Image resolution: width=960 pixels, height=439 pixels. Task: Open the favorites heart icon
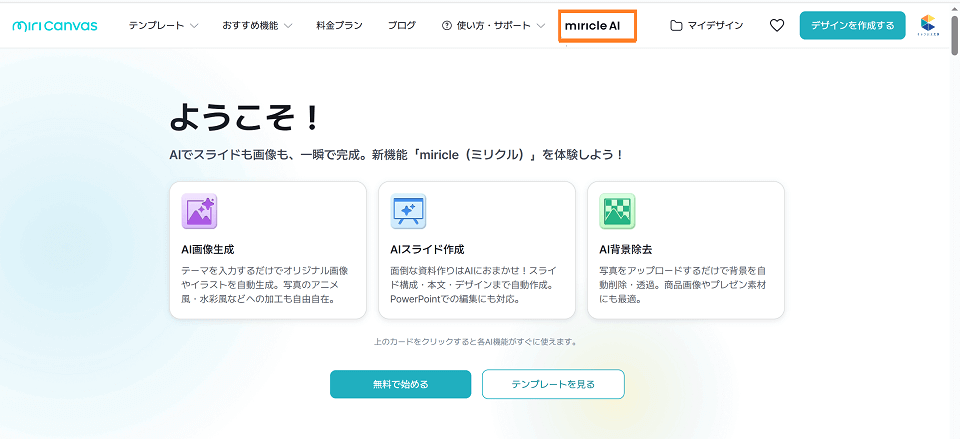click(777, 26)
